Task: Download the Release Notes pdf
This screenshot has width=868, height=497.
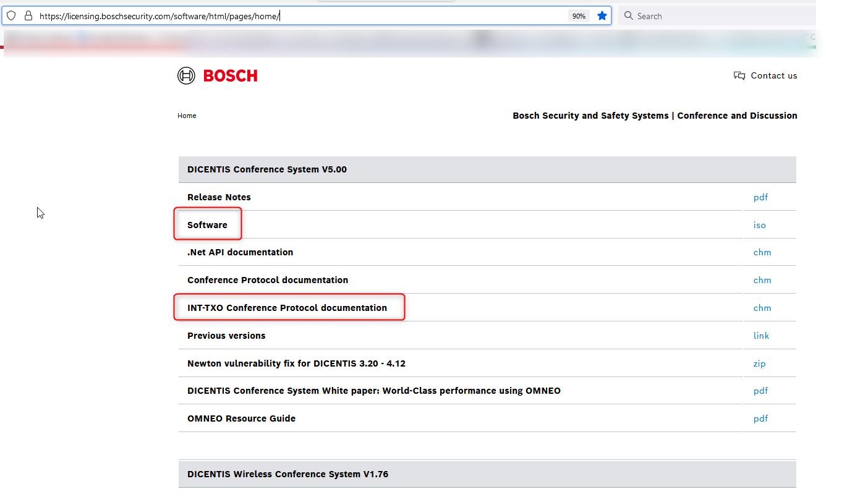Action: [760, 197]
